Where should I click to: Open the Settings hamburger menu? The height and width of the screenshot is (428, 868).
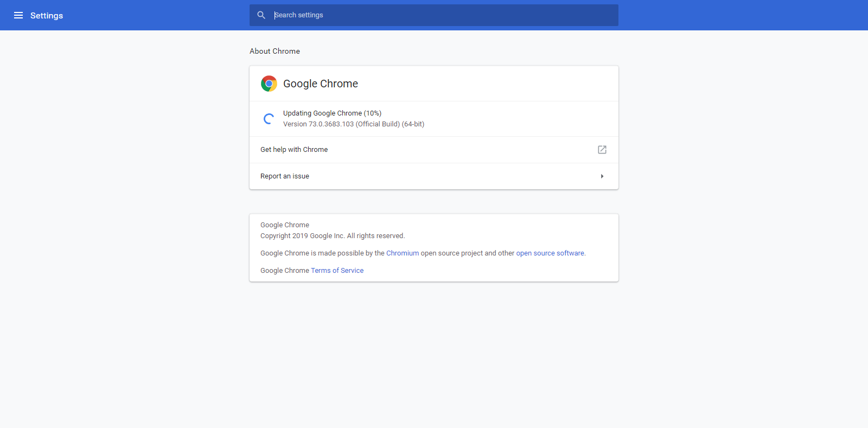18,15
